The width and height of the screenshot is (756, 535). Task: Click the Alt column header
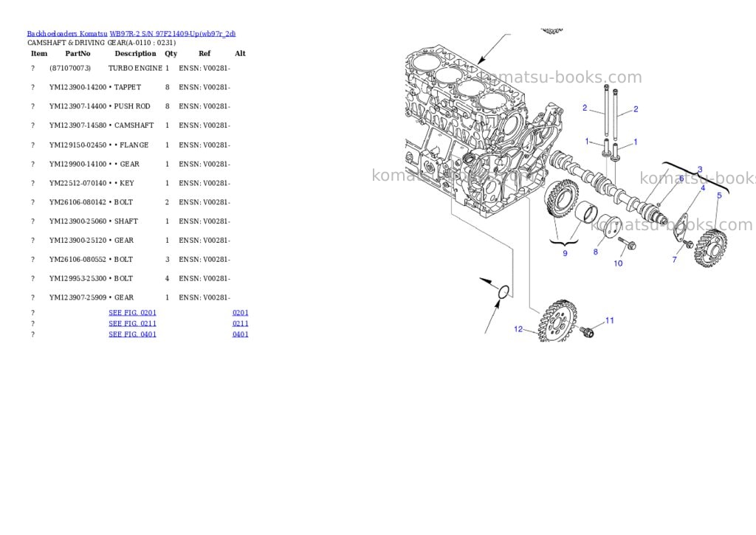pos(240,53)
